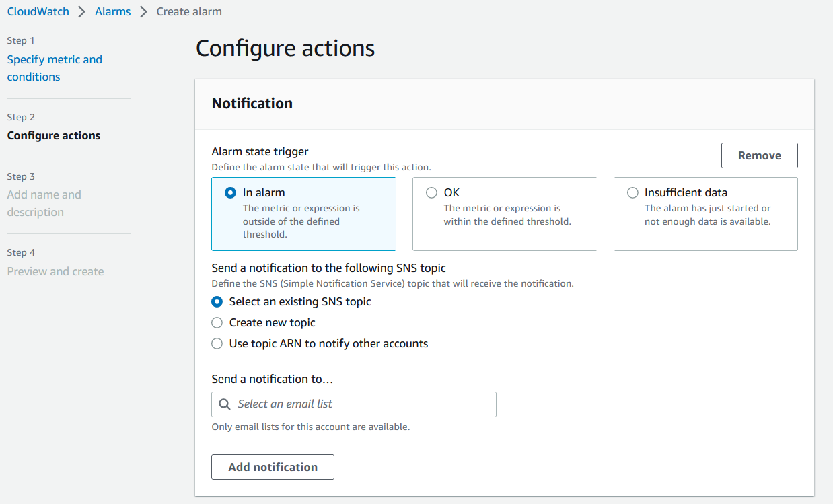Go to Step 1 'Specify metric and conditions'
The width and height of the screenshot is (833, 504).
coord(55,67)
